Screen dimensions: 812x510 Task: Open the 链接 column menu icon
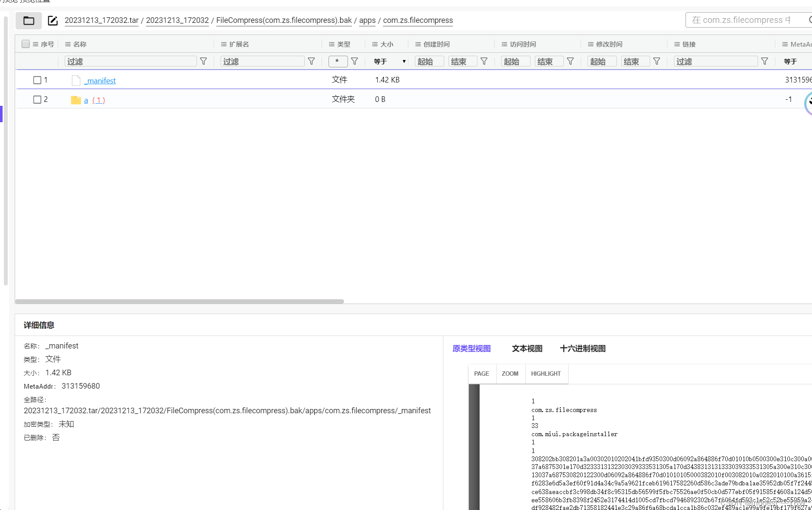tap(677, 44)
